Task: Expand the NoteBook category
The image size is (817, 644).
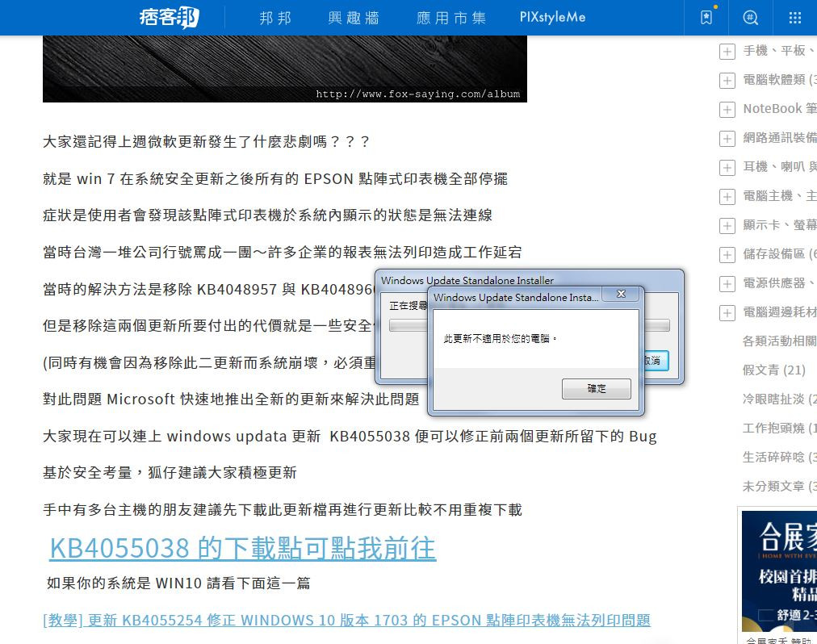Action: point(727,110)
